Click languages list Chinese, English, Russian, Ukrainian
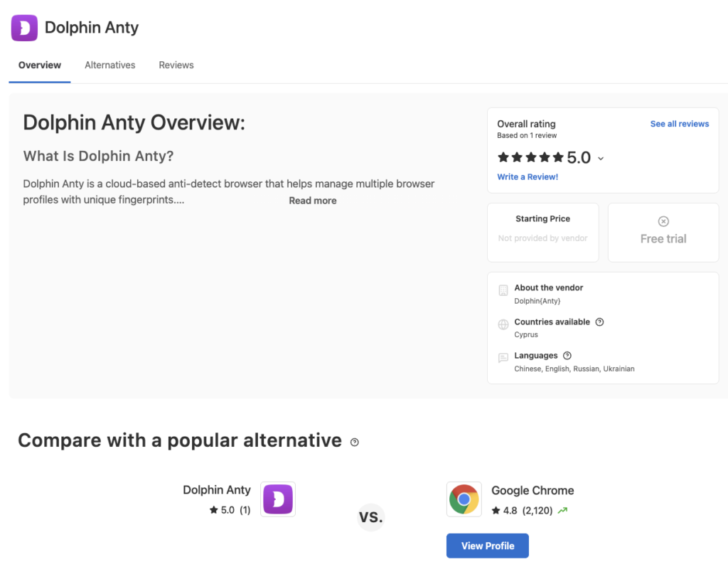728x567 pixels. (x=574, y=369)
